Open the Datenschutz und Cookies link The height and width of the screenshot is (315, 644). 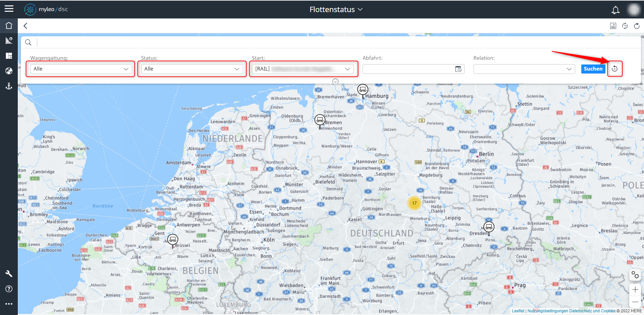[592, 311]
